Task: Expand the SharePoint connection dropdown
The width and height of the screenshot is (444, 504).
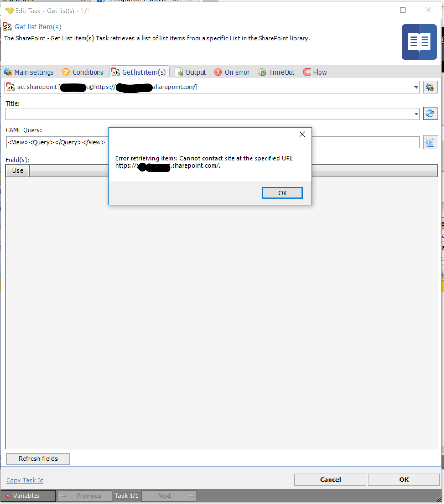Action: click(x=416, y=87)
